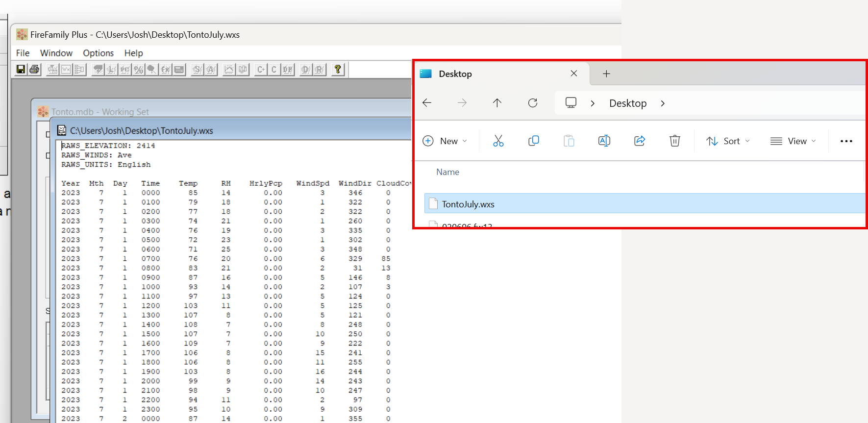The image size is (868, 423).
Task: Open the Window menu
Action: [x=56, y=53]
